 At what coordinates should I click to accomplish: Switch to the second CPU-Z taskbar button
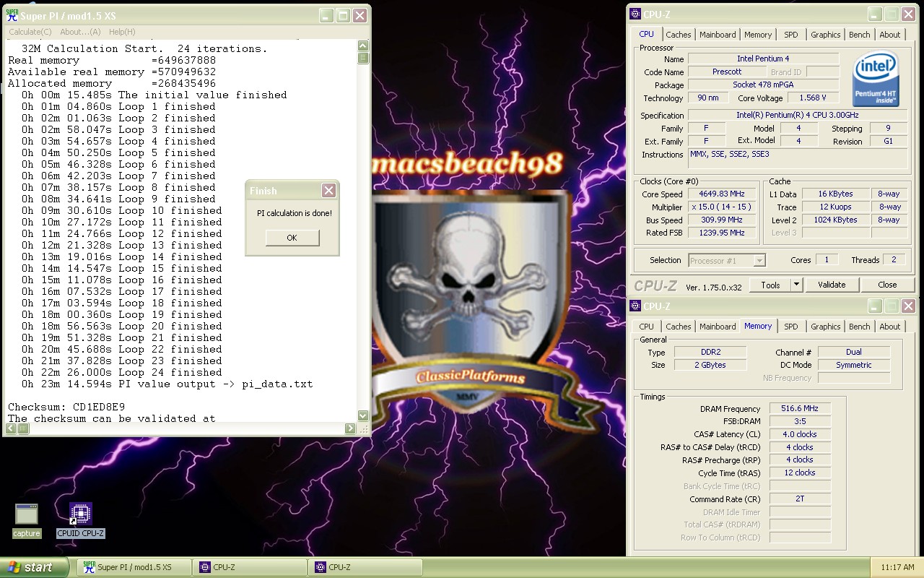click(x=365, y=567)
